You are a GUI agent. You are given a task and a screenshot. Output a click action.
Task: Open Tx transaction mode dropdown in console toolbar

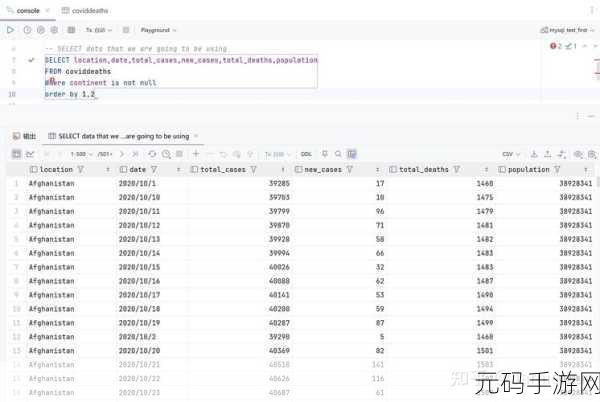coord(99,30)
